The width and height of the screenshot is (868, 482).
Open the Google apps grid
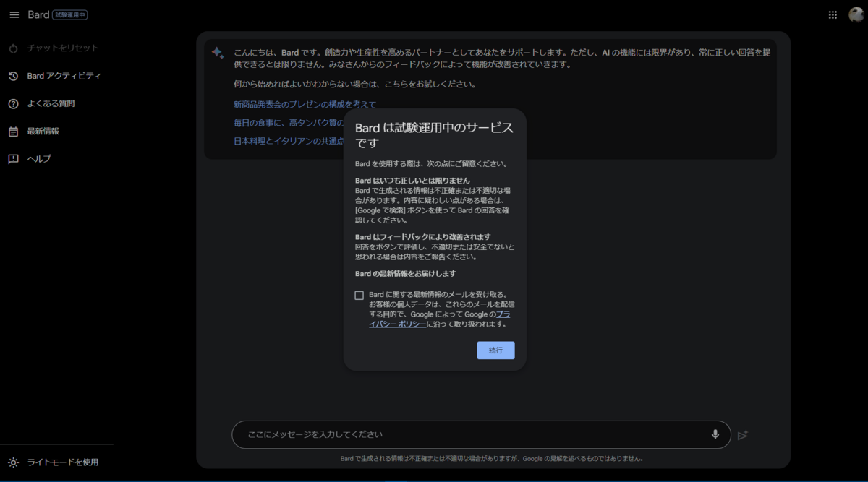tap(833, 15)
